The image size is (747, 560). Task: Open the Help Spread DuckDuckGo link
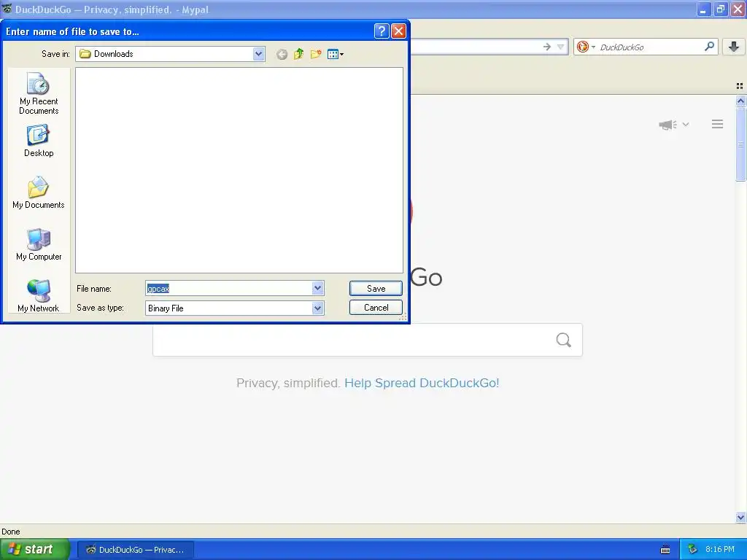[x=422, y=383]
